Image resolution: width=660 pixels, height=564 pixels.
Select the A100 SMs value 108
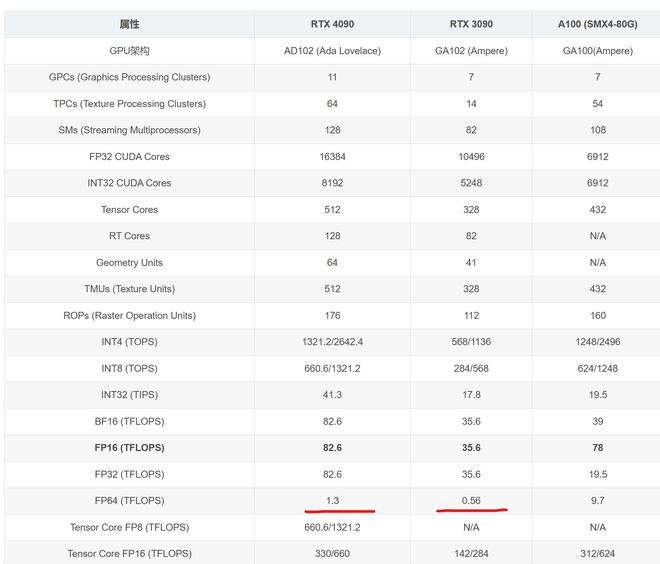point(597,130)
